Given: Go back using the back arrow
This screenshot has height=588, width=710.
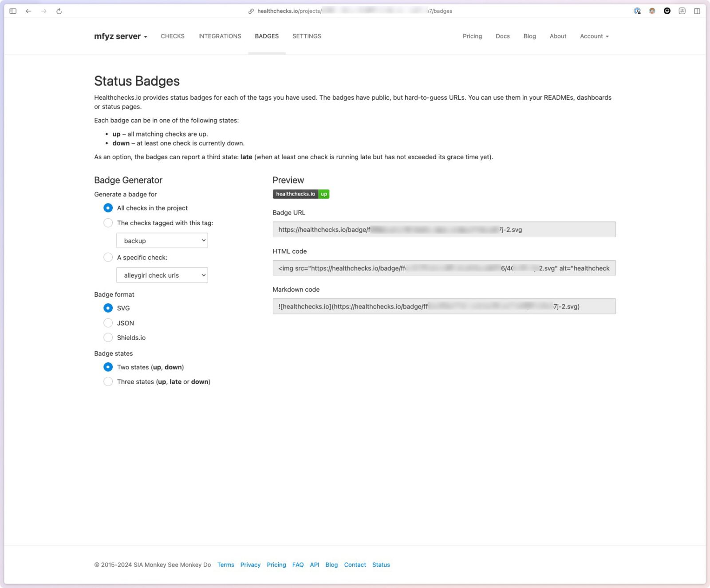Looking at the screenshot, I should (x=28, y=11).
